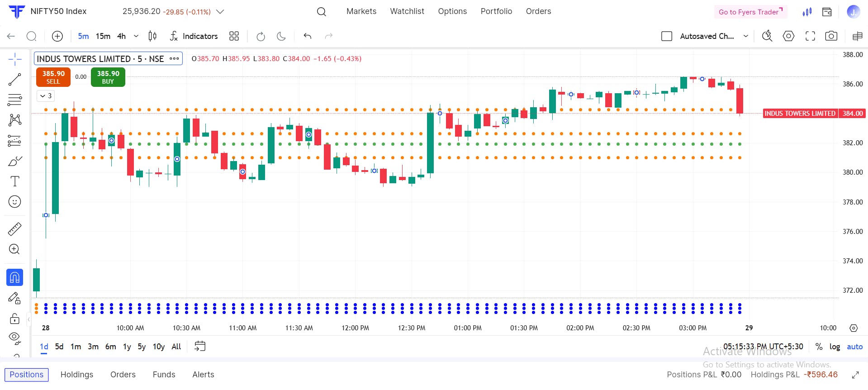The width and height of the screenshot is (868, 390).
Task: Open the Indicators menu
Action: (x=194, y=36)
